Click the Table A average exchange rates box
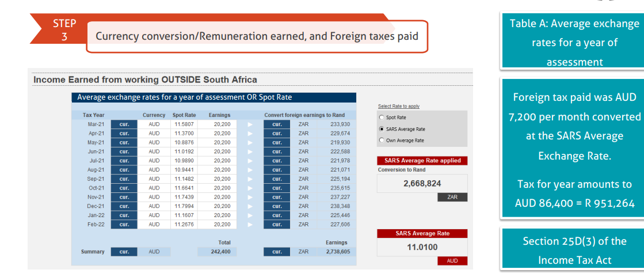Screen dimensions: 644x273 pyautogui.click(x=574, y=42)
